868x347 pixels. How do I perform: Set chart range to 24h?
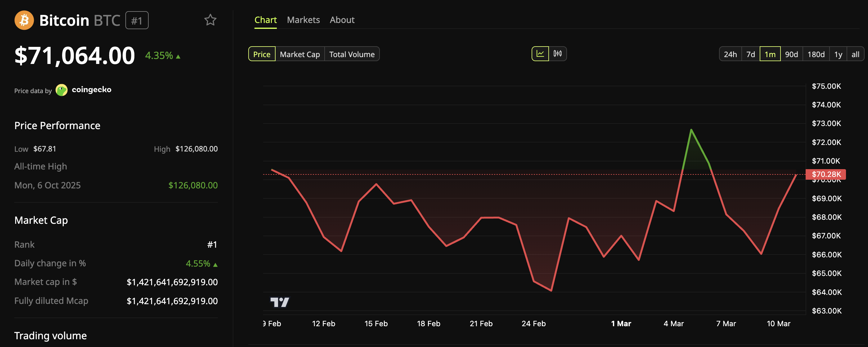pyautogui.click(x=730, y=54)
